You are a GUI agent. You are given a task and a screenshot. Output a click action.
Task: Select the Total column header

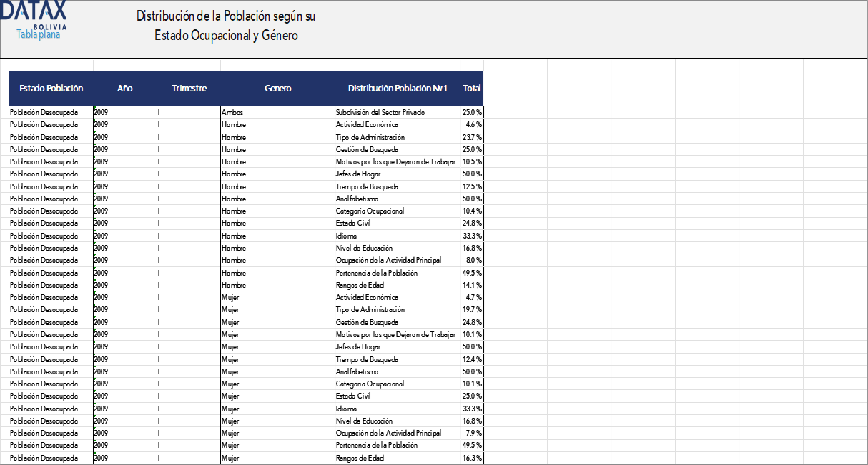click(x=472, y=89)
